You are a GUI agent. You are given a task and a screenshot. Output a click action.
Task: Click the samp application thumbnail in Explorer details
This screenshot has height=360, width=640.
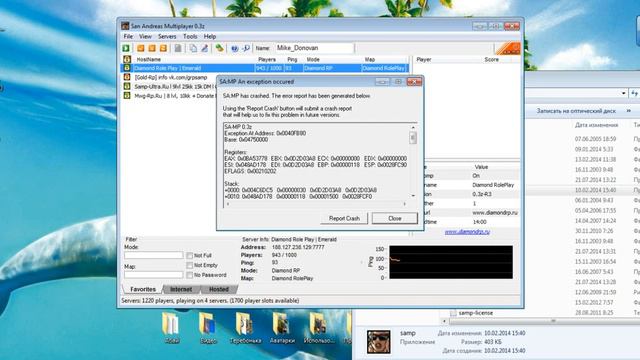(x=379, y=342)
